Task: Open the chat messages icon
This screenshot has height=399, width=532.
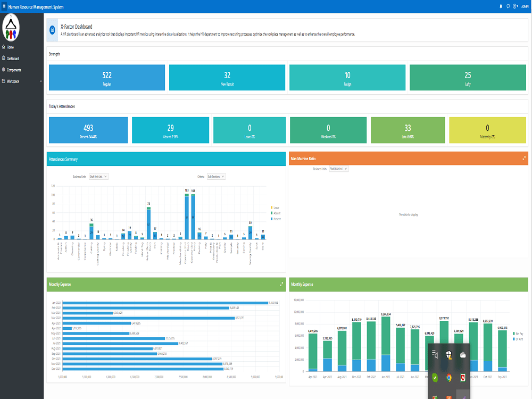Action: click(x=508, y=6)
